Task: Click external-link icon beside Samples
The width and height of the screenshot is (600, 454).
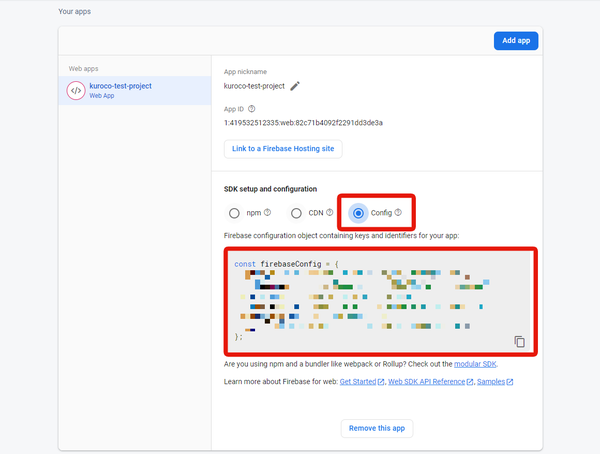Action: (510, 382)
